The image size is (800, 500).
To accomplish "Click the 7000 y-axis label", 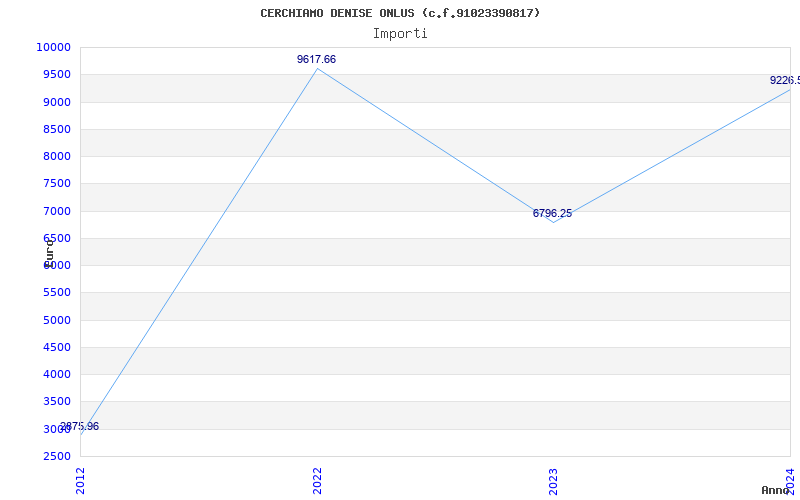I will [x=56, y=211].
